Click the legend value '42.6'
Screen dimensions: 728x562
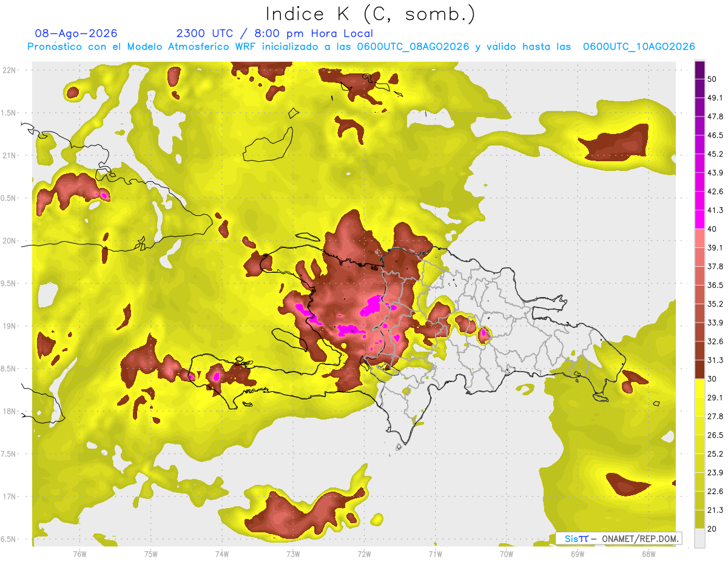click(715, 192)
